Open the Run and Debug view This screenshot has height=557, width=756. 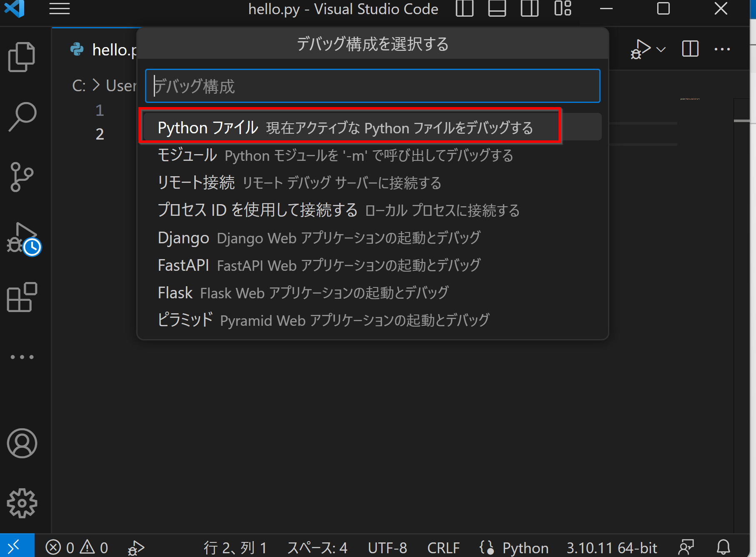point(24,239)
